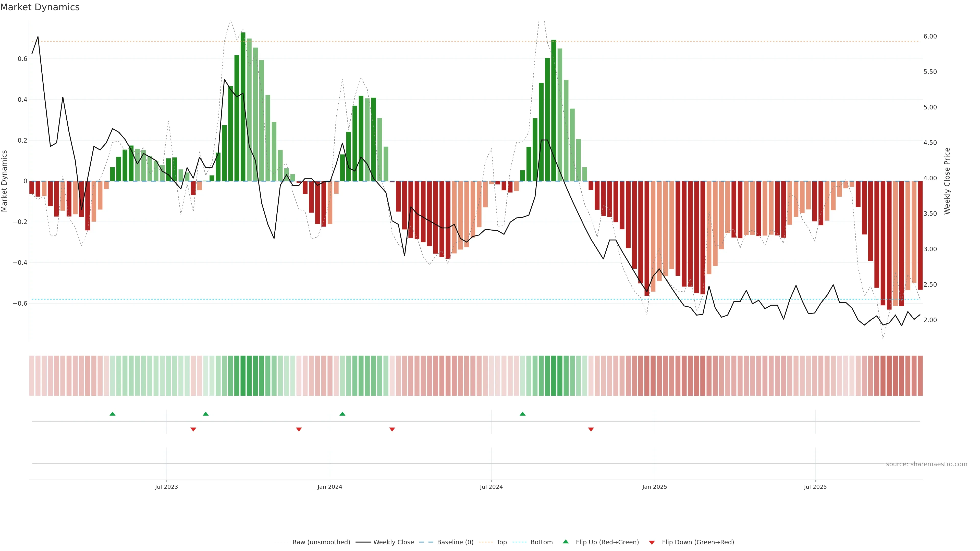Viewport: 980px width, 551px height.
Task: Click the source sharemaestro.com text
Action: 926,464
